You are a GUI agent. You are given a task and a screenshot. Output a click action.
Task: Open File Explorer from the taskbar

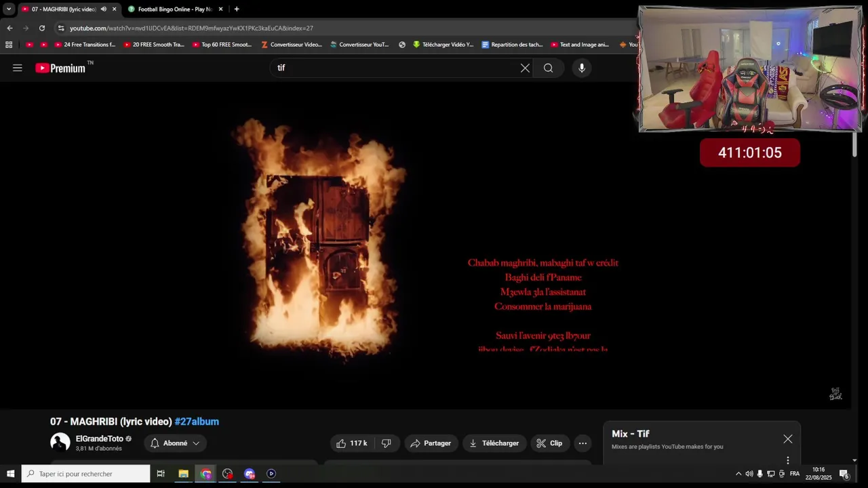[183, 474]
